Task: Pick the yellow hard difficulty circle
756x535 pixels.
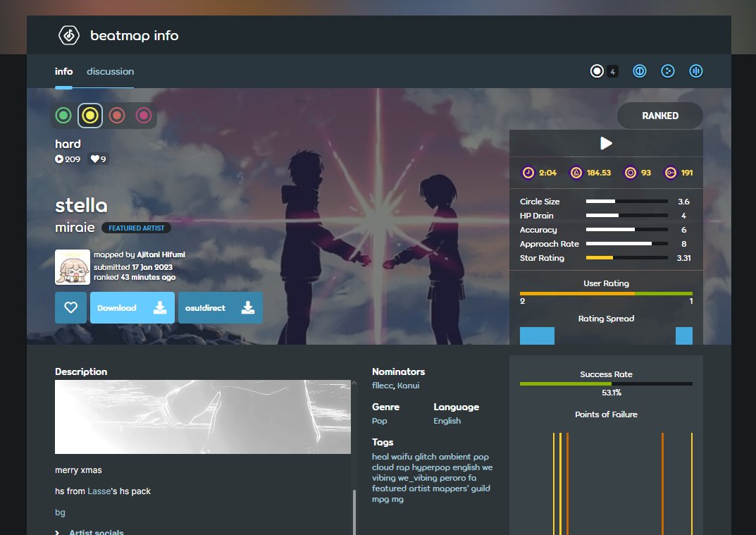Action: (90, 116)
